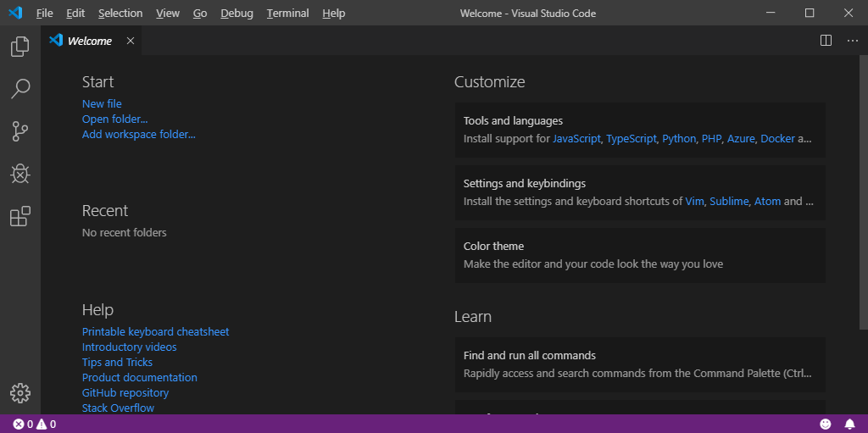
Task: Open the Help menu
Action: 333,14
